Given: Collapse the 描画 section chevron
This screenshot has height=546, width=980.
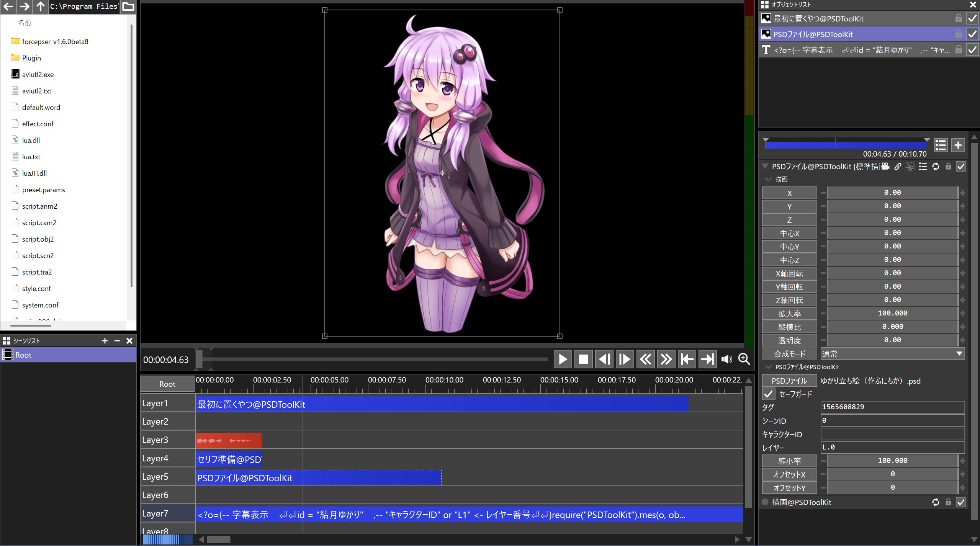Looking at the screenshot, I should click(768, 179).
